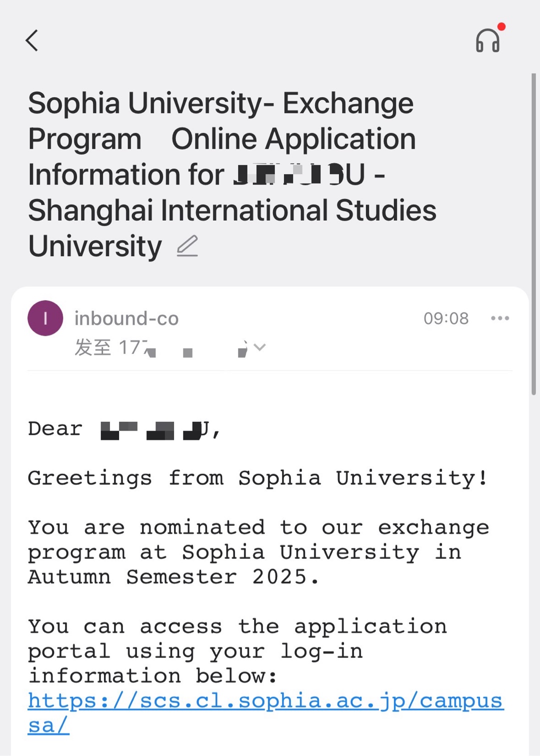The width and height of the screenshot is (540, 756).
Task: Tap the sender name "inbound-co"
Action: (126, 318)
